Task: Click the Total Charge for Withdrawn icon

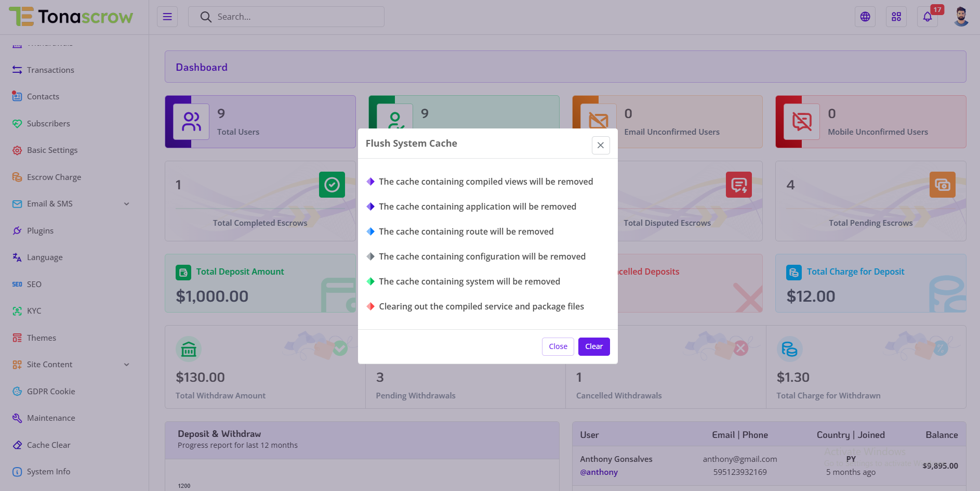Action: [x=789, y=349]
